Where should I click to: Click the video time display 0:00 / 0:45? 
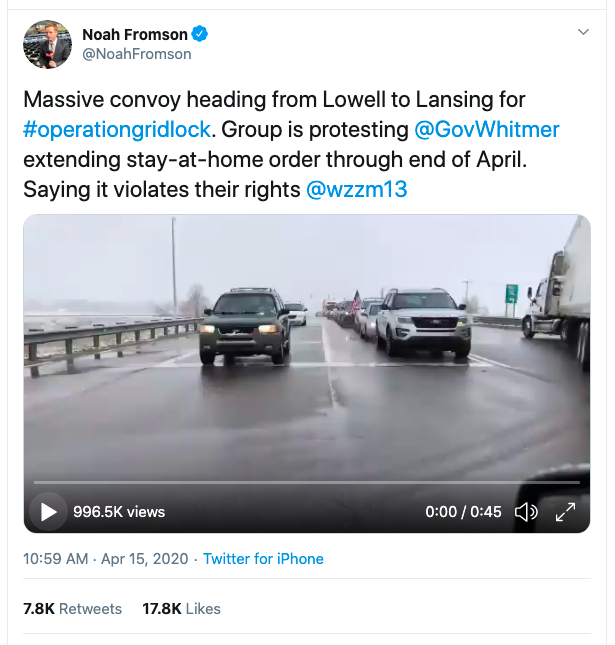click(463, 512)
